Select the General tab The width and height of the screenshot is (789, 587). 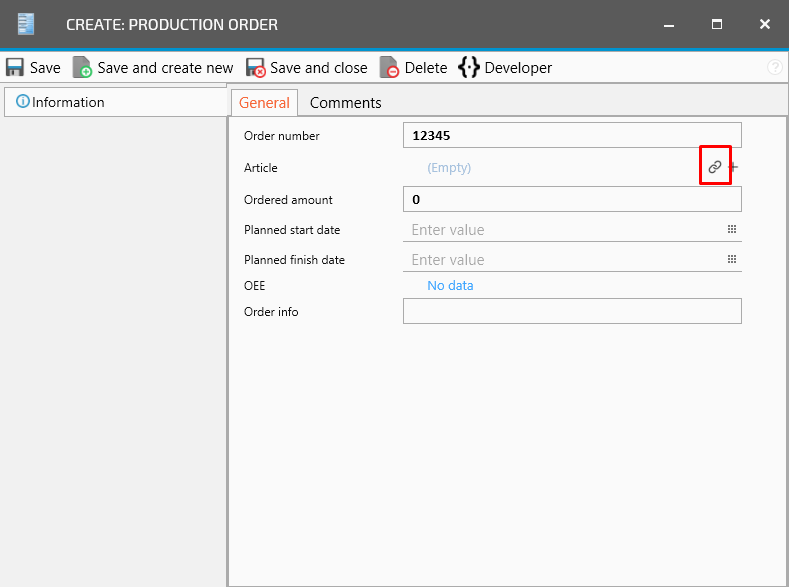tap(264, 102)
